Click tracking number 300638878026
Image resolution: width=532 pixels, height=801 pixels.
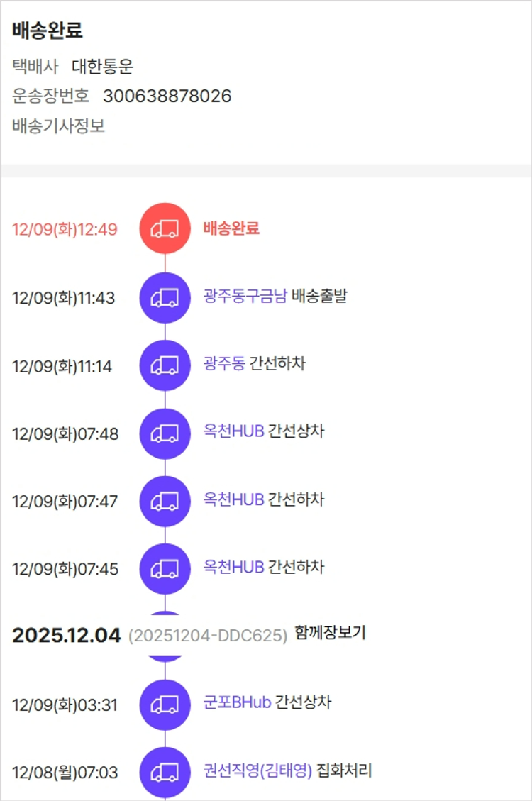(x=167, y=96)
